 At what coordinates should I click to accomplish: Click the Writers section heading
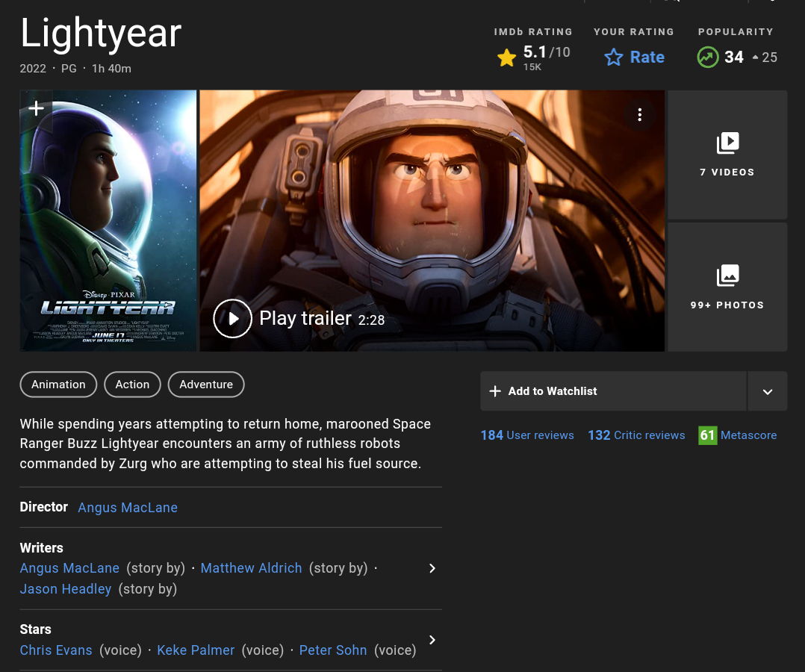pyautogui.click(x=42, y=548)
